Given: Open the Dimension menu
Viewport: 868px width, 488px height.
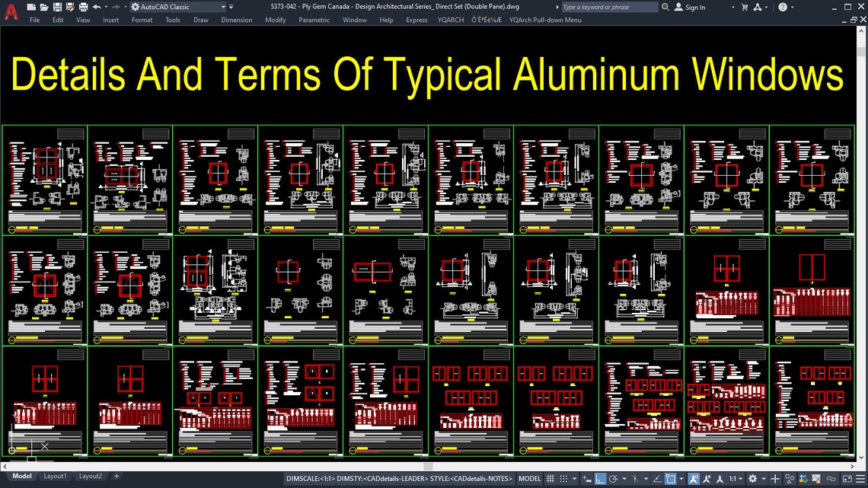Looking at the screenshot, I should [x=236, y=20].
